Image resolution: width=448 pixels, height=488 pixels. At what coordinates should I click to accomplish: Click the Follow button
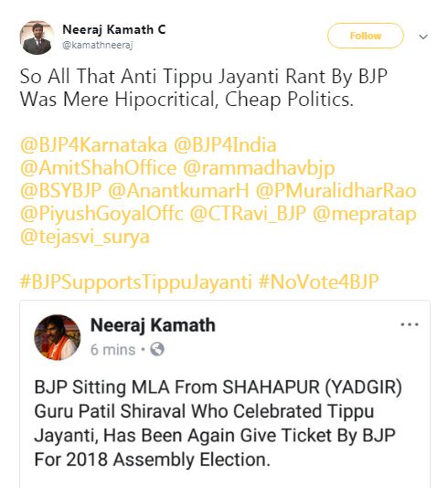[x=365, y=36]
